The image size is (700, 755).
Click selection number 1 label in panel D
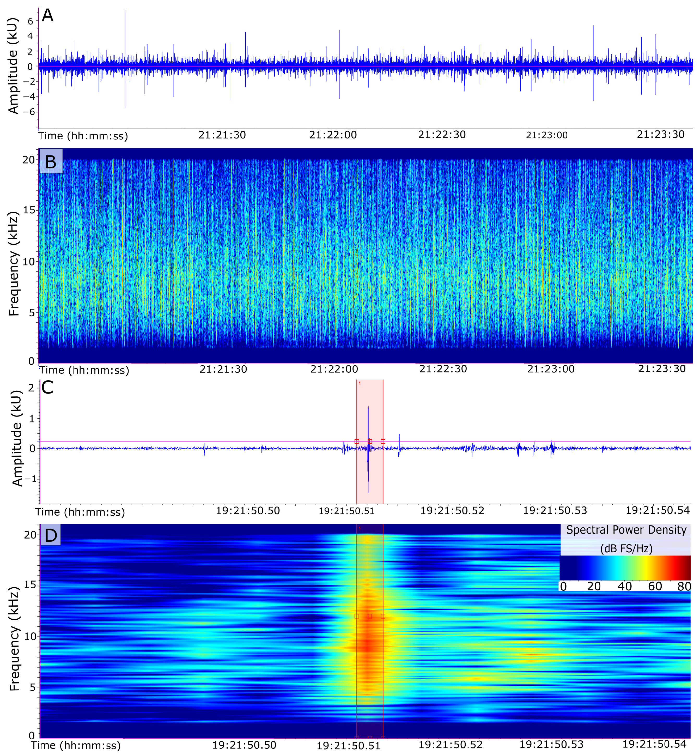pos(360,528)
